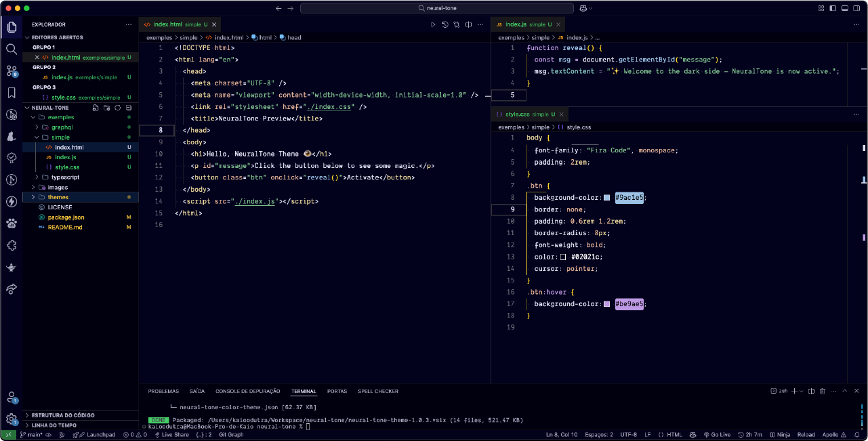This screenshot has height=441, width=868.
Task: Open the notifications bell in status bar
Action: click(x=858, y=434)
